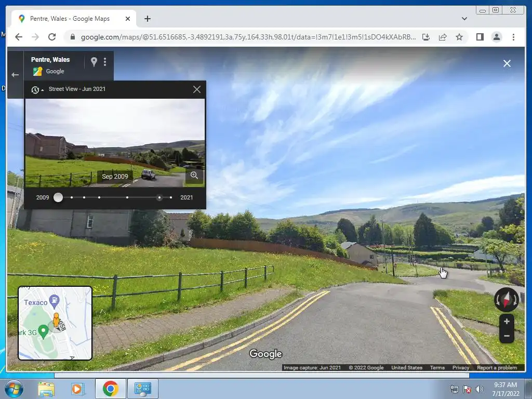Click the Action Center flag tray icon
Viewport: 532px width, 399px height.
tap(467, 389)
